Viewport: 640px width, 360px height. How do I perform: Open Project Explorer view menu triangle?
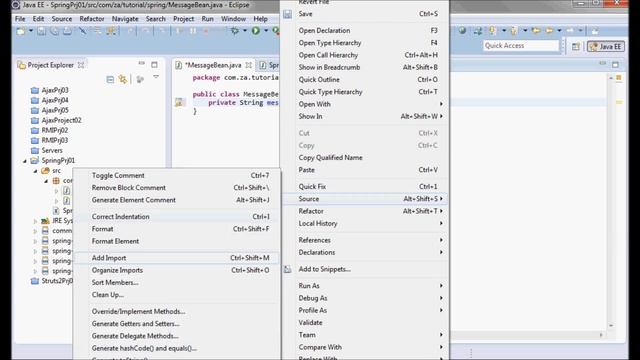click(x=156, y=77)
